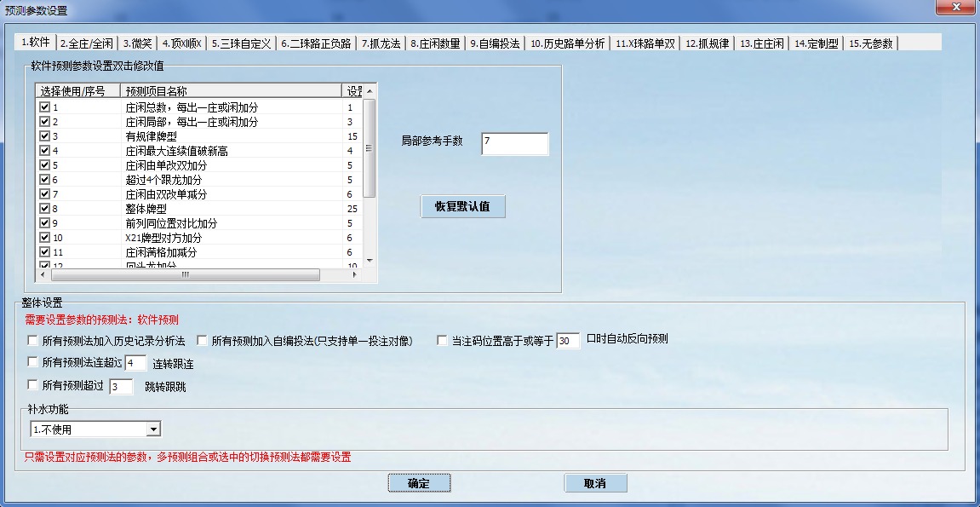Disable row 10 X21牌型对方加分 checkbox
The width and height of the screenshot is (980, 507).
coord(45,238)
